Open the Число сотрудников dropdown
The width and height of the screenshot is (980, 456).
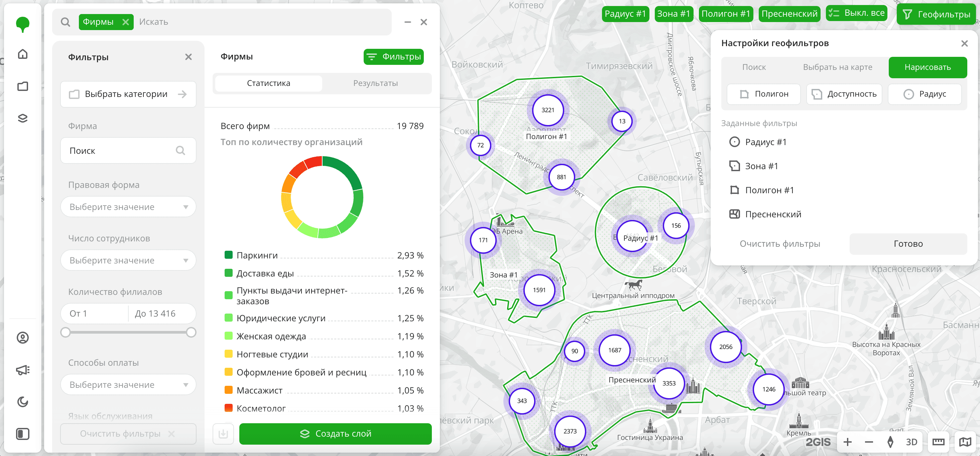point(128,260)
